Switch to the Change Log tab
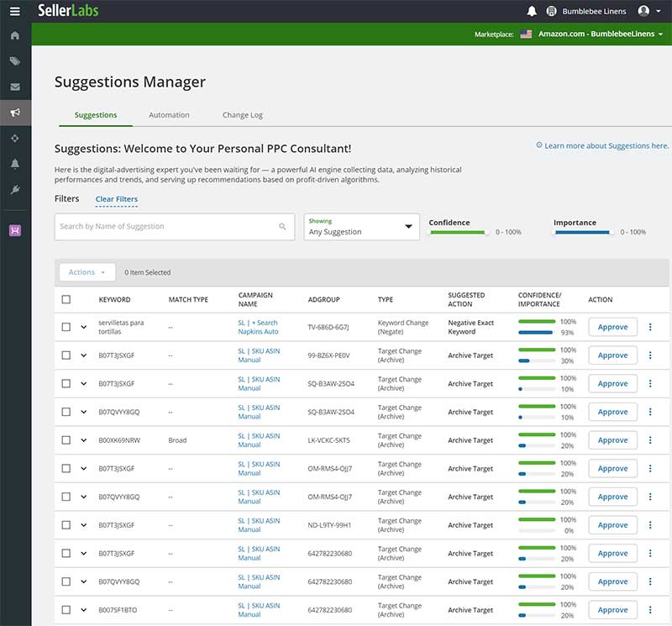The image size is (672, 626). pyautogui.click(x=243, y=115)
